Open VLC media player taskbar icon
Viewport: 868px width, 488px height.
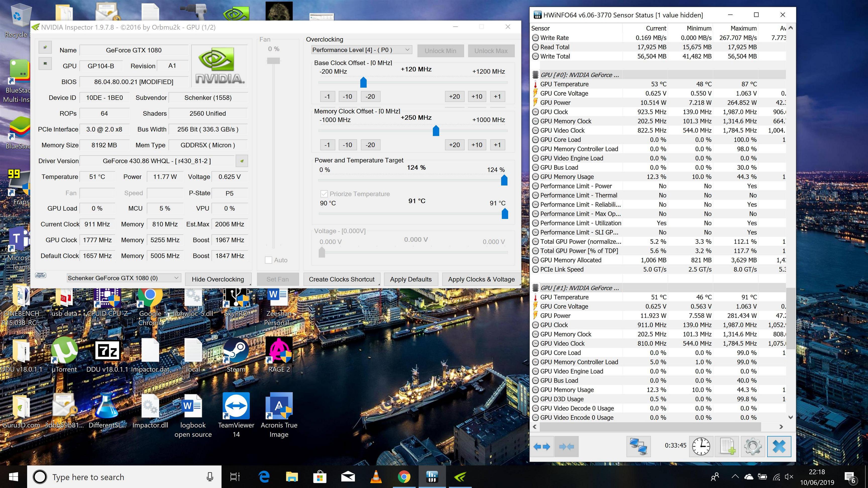pyautogui.click(x=376, y=477)
